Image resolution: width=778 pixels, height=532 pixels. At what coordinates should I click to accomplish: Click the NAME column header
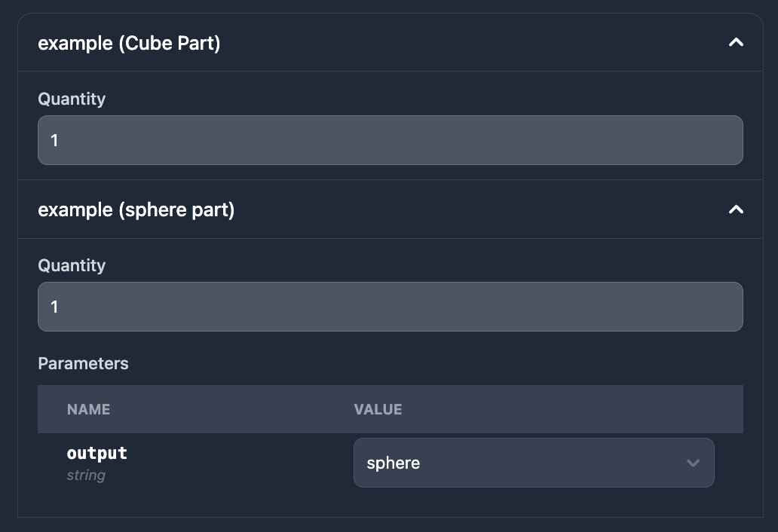88,409
